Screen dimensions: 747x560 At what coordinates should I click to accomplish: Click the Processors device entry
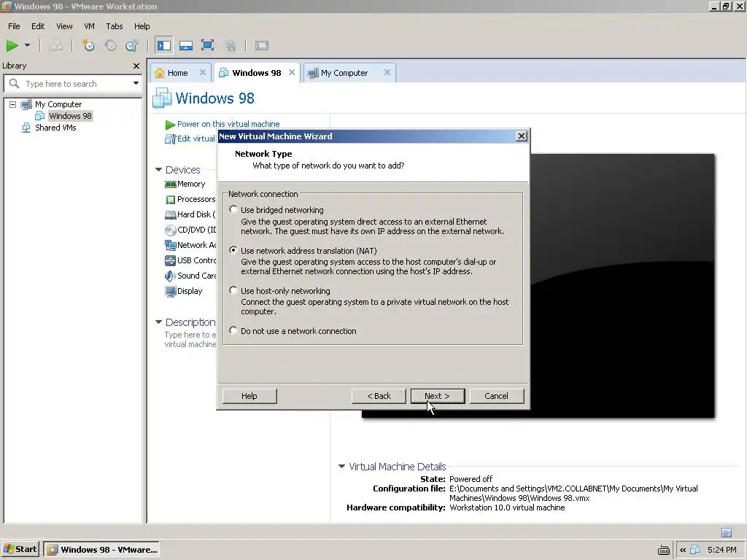coord(190,199)
